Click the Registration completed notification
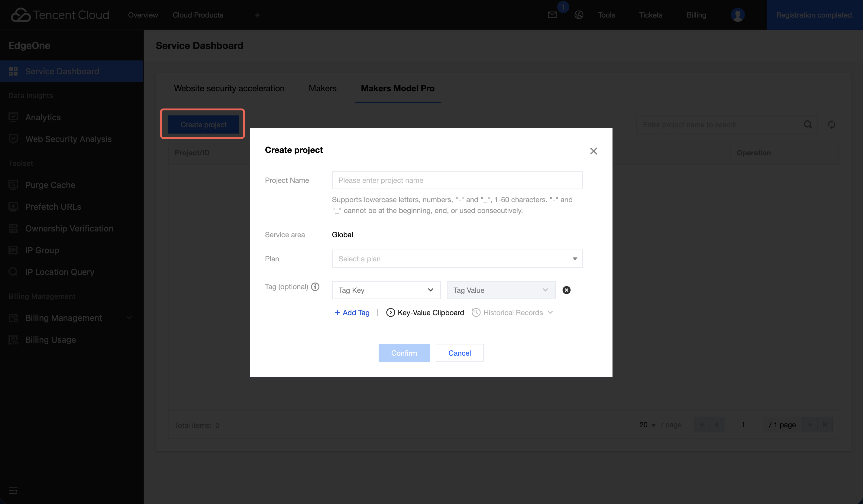 coord(815,15)
